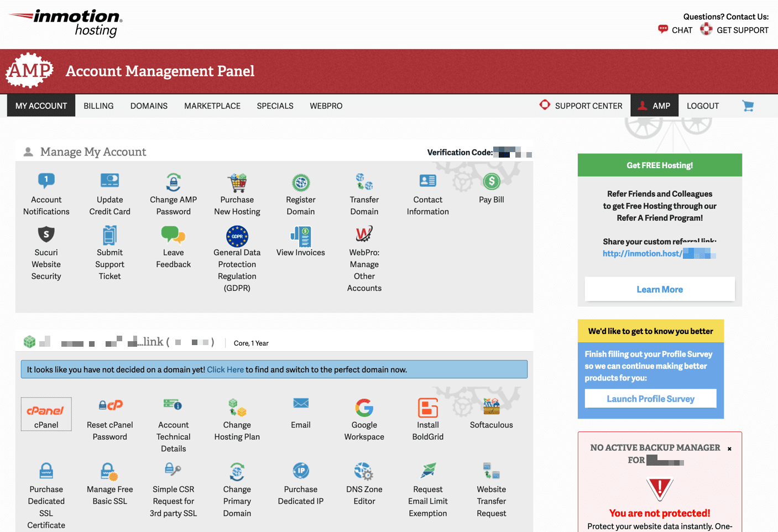Open Change AMP Password icon
778x532 pixels.
[174, 181]
